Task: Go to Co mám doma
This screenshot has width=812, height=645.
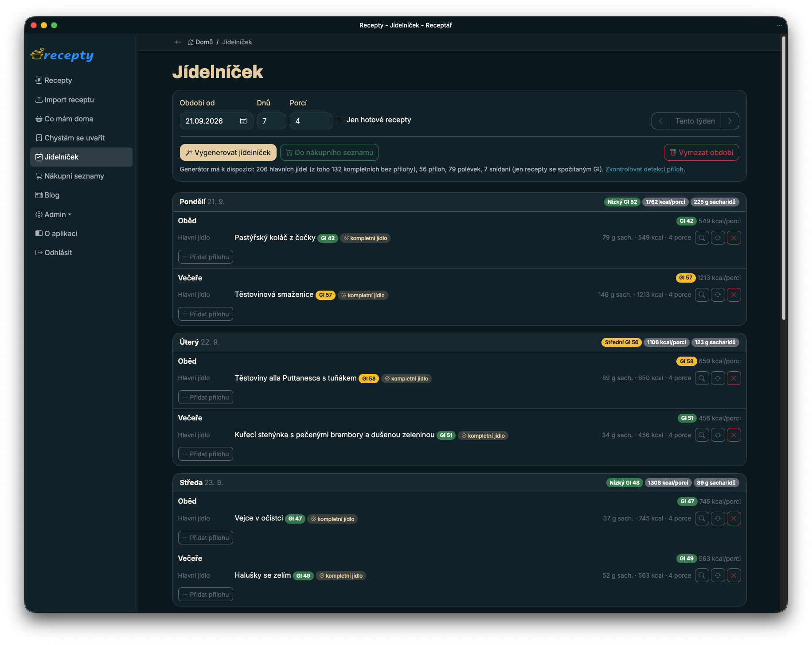Action: tap(81, 119)
